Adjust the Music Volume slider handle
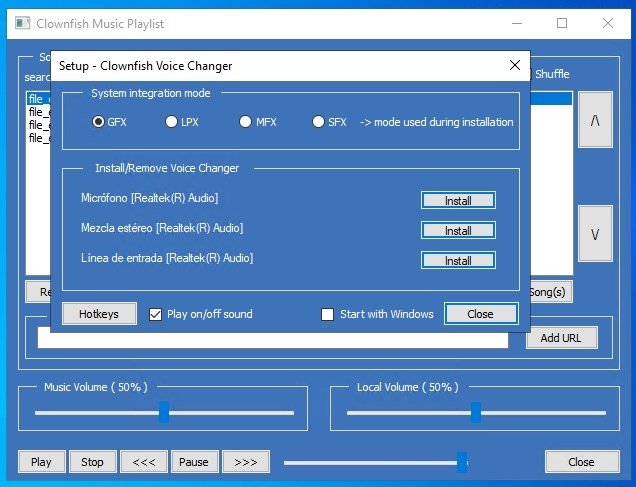The height and width of the screenshot is (487, 636). tap(164, 413)
